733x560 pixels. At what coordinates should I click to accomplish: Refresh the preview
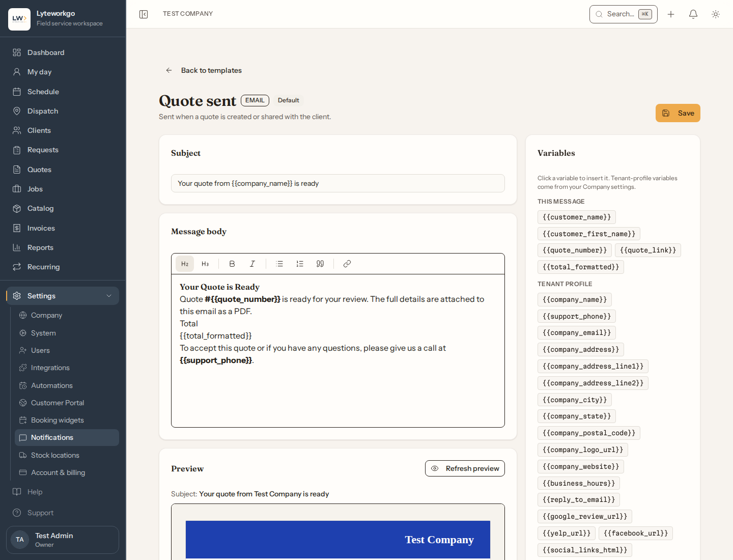coord(465,468)
